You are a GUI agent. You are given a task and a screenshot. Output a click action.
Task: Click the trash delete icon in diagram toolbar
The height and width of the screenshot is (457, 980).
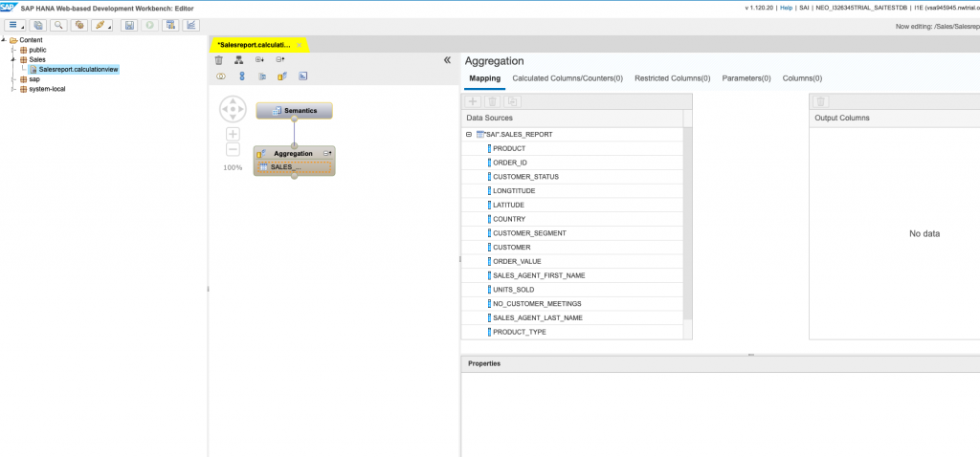coord(219,60)
